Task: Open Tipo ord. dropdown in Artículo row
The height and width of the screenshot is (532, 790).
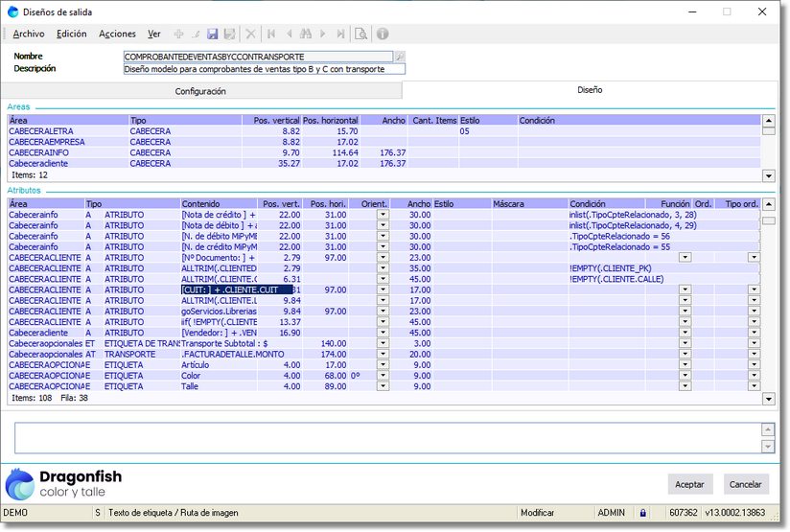Action: (754, 365)
